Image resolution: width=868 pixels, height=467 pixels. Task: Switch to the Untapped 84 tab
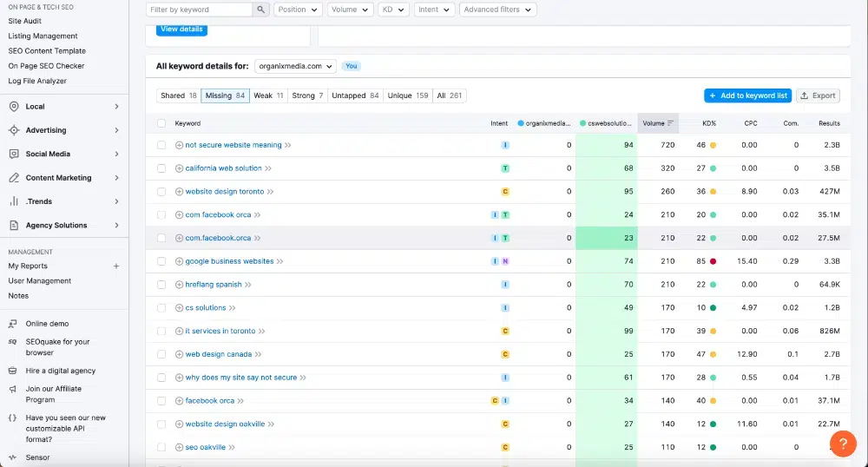(x=355, y=95)
